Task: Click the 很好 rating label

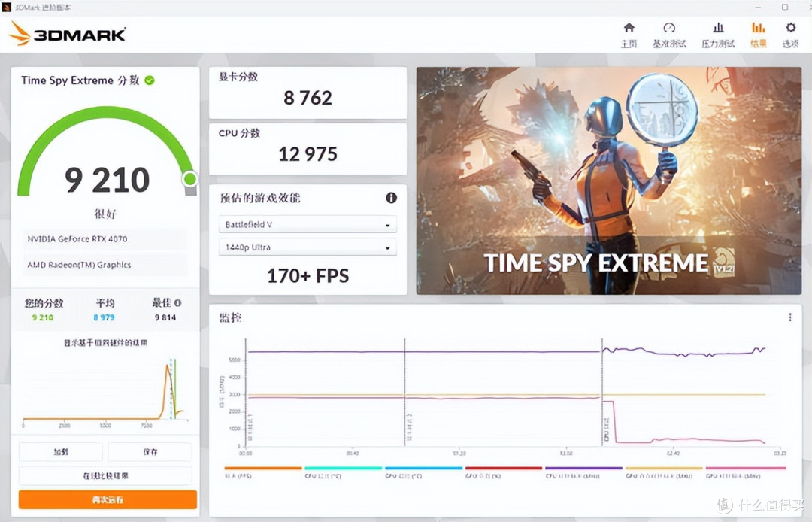Action: click(x=106, y=214)
